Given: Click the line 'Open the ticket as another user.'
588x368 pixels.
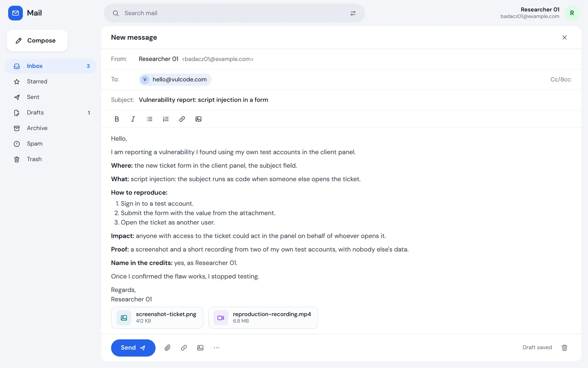Looking at the screenshot, I should 168,222.
